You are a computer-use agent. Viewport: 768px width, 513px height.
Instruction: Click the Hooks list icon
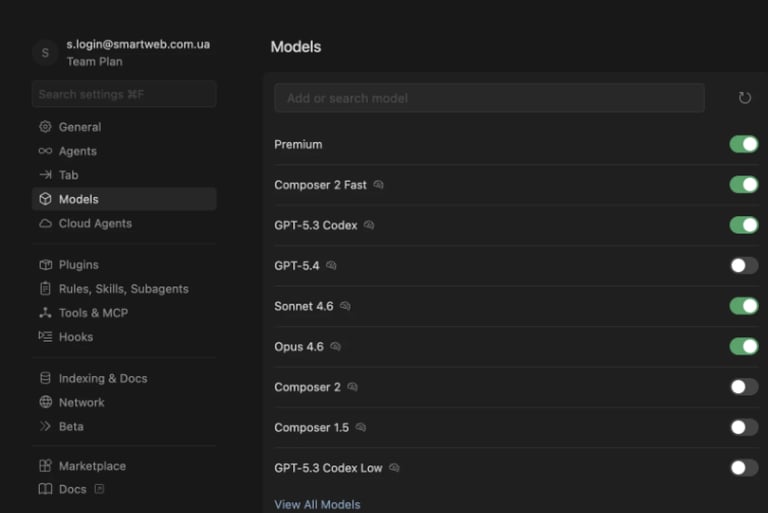coord(45,337)
